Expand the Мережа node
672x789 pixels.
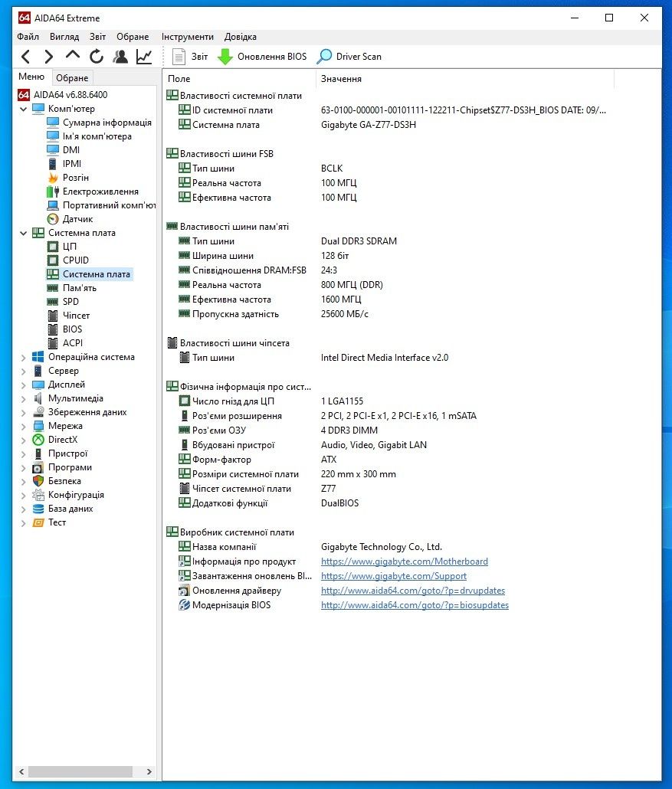(x=23, y=426)
